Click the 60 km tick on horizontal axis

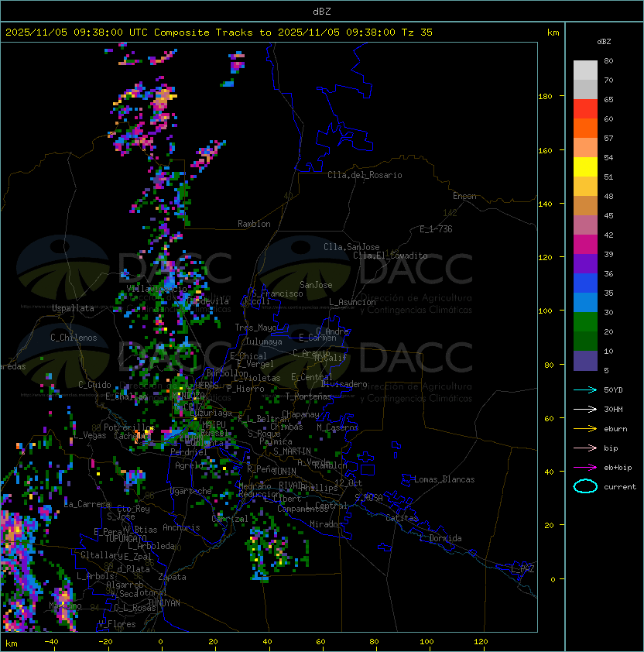320,642
